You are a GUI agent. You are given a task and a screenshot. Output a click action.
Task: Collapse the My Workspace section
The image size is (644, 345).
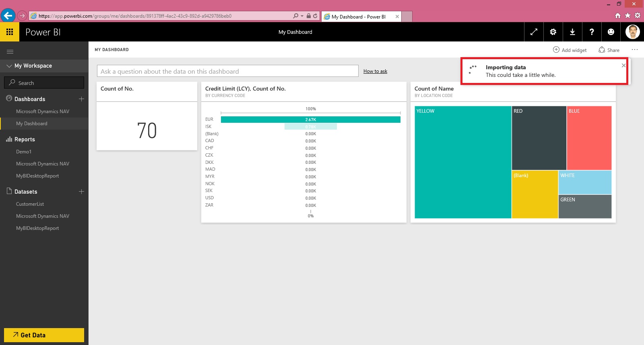click(9, 66)
